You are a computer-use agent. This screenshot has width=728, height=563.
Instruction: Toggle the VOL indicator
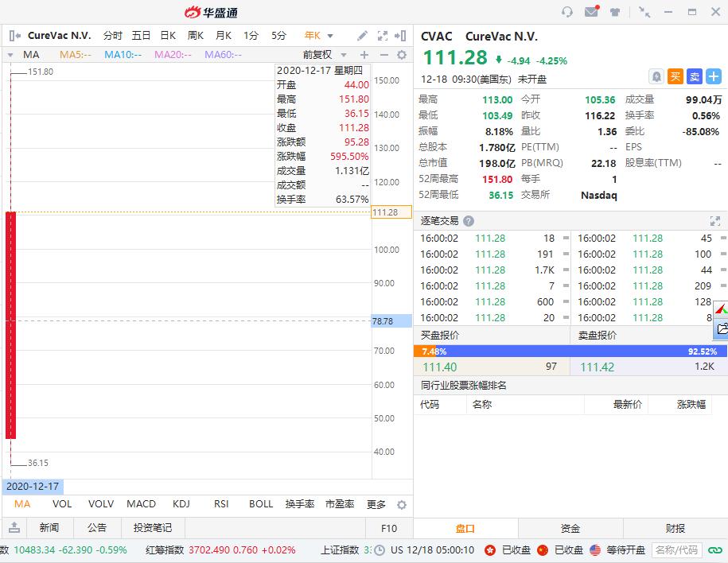pyautogui.click(x=62, y=504)
